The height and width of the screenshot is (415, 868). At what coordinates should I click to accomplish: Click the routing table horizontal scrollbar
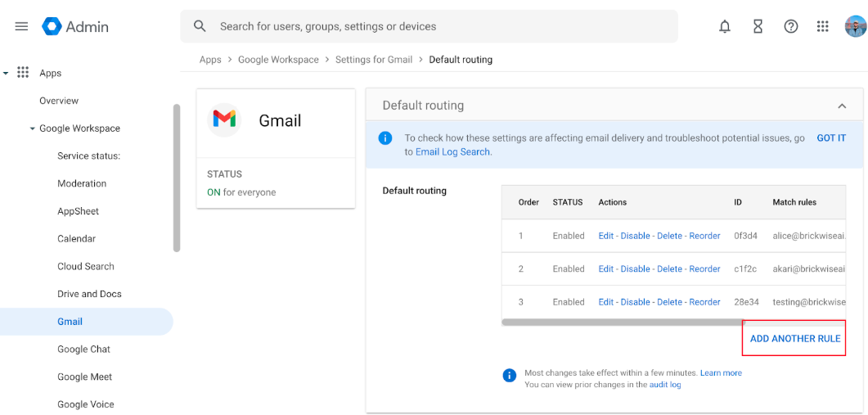click(x=623, y=322)
